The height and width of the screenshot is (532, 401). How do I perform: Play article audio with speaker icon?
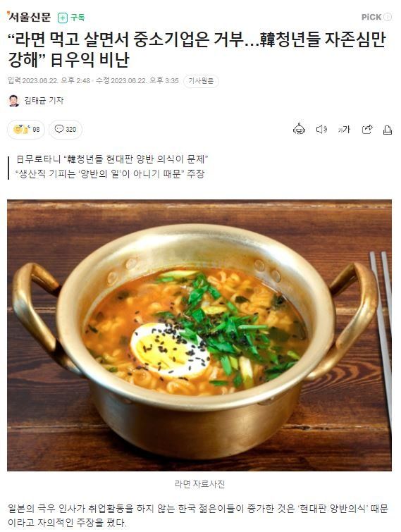pos(321,129)
